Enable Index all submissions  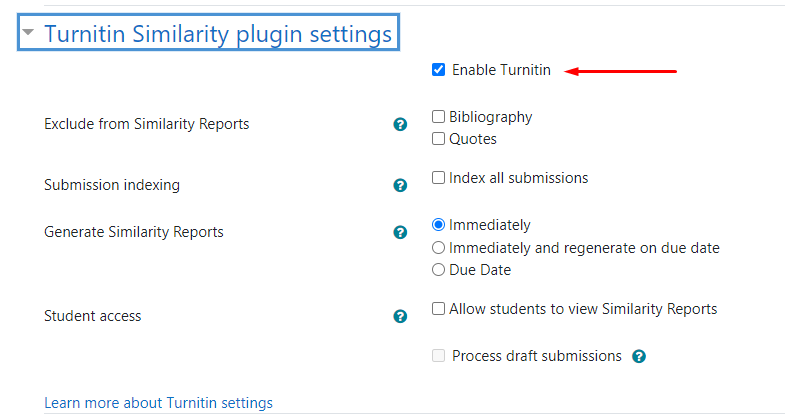click(x=439, y=178)
